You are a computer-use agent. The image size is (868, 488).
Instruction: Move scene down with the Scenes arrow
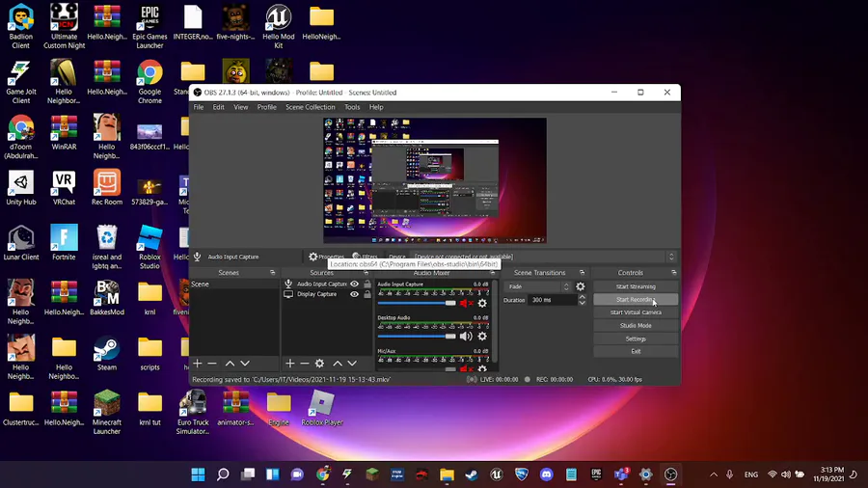click(245, 364)
